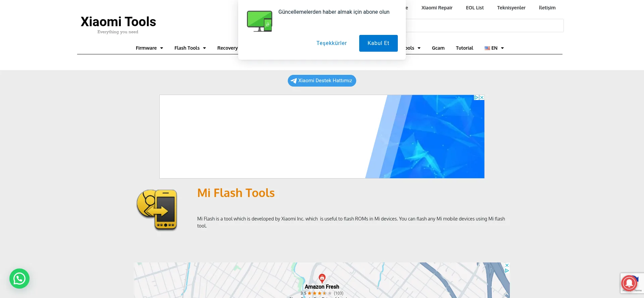This screenshot has width=644, height=298.
Task: Click into the header search field
Action: [485, 26]
